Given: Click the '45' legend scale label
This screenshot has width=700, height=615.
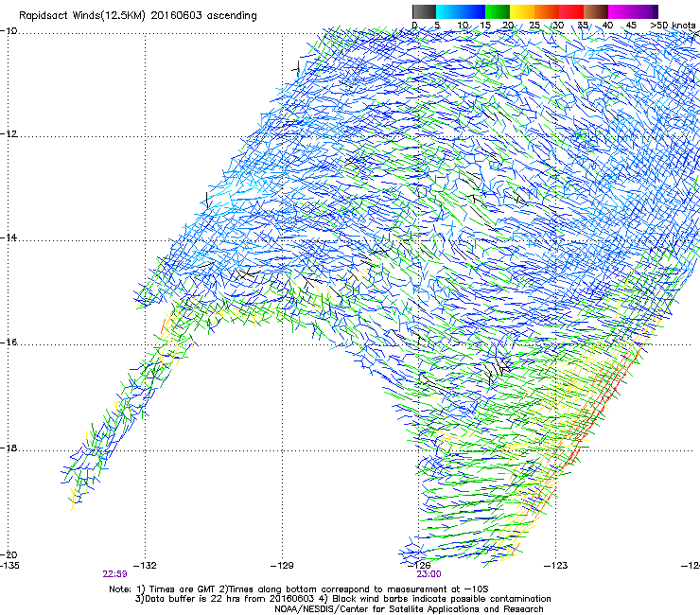Looking at the screenshot, I should [631, 26].
